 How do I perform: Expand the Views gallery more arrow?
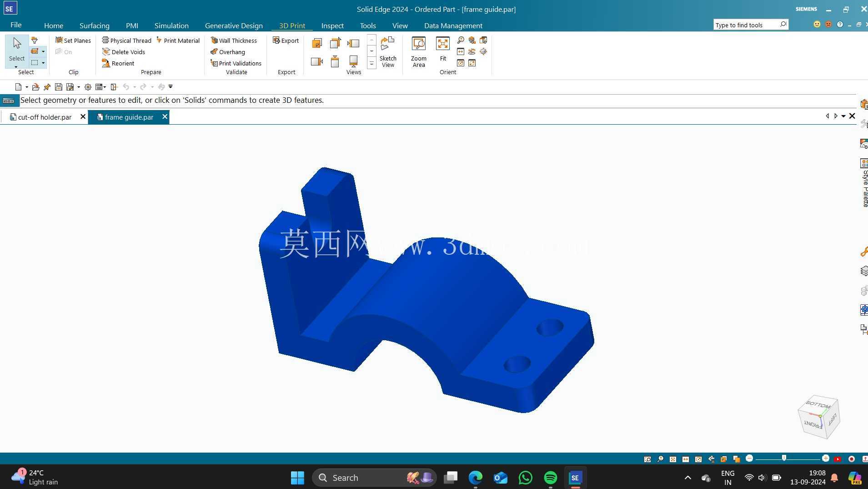371,64
